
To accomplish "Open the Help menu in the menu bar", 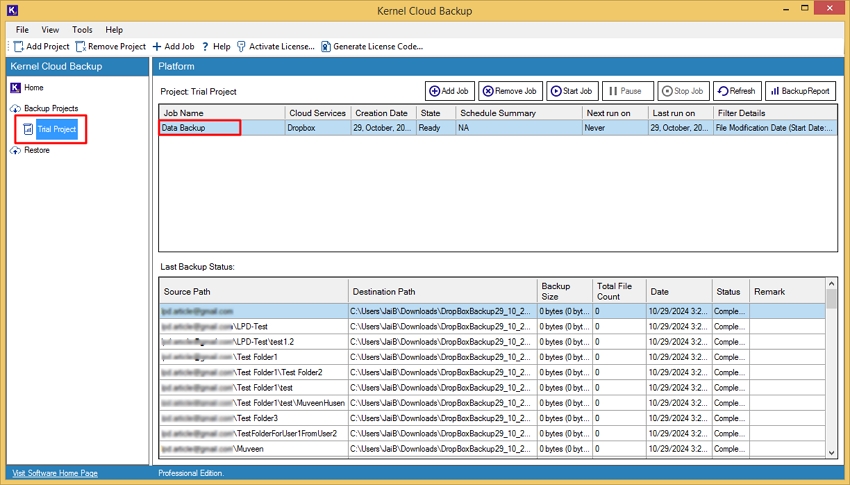I will pos(114,30).
